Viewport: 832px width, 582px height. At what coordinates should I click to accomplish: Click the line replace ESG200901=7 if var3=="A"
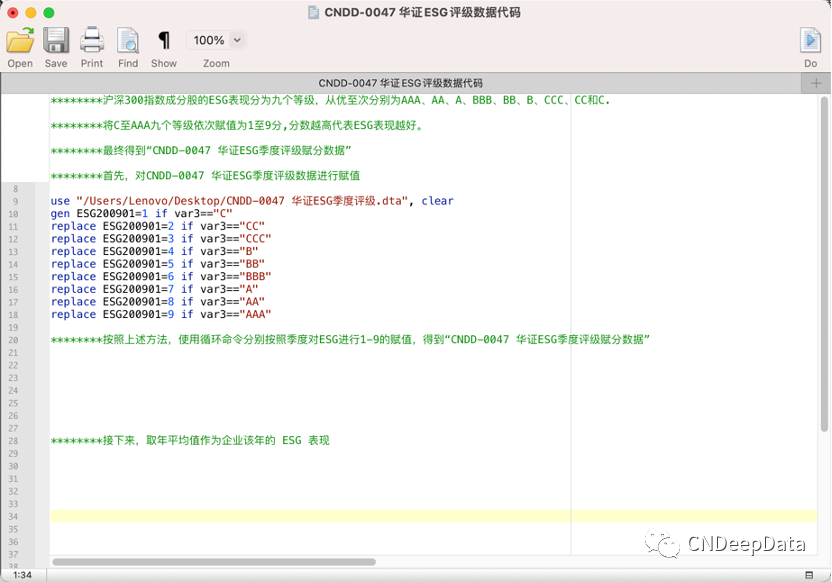[154, 290]
